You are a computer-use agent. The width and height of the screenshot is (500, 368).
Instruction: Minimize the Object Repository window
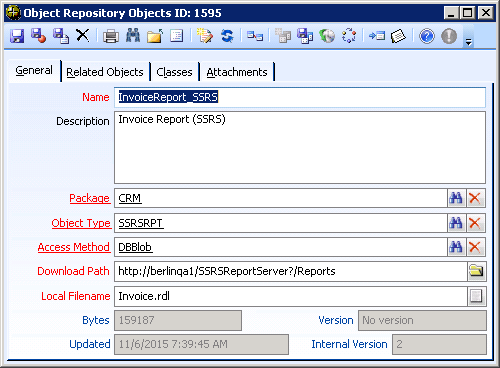pos(452,13)
